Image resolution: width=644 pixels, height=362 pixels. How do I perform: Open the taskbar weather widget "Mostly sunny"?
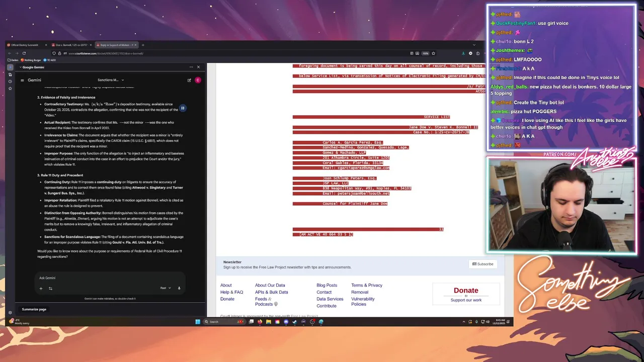[19, 321]
